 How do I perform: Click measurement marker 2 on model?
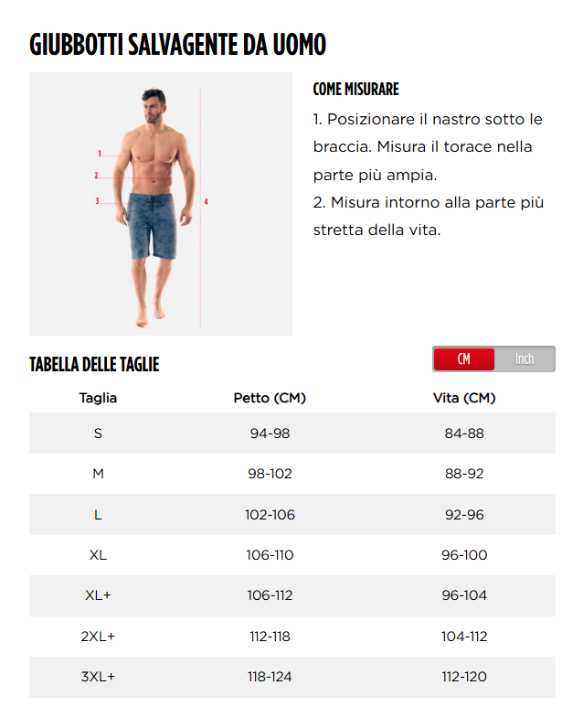pos(97,176)
